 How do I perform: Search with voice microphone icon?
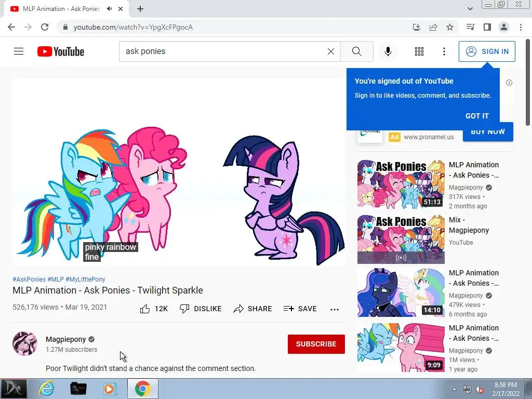pos(388,51)
